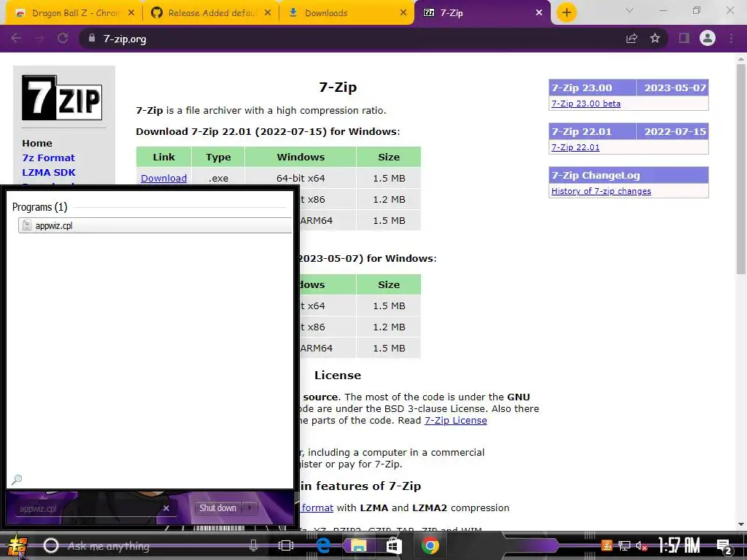Viewport: 747px width, 560px height.
Task: Launch Microsoft Edge from the taskbar
Action: [x=323, y=545]
